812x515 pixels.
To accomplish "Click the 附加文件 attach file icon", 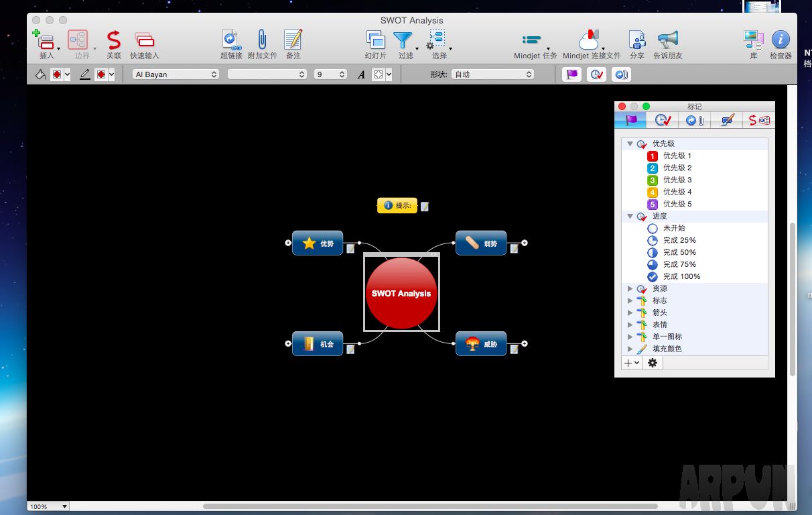I will pyautogui.click(x=262, y=42).
